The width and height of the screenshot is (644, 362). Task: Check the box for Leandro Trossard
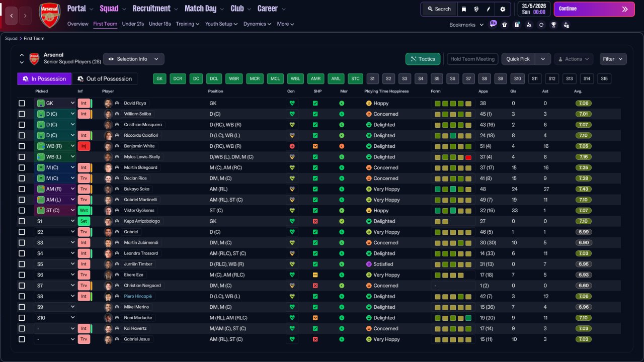22,253
